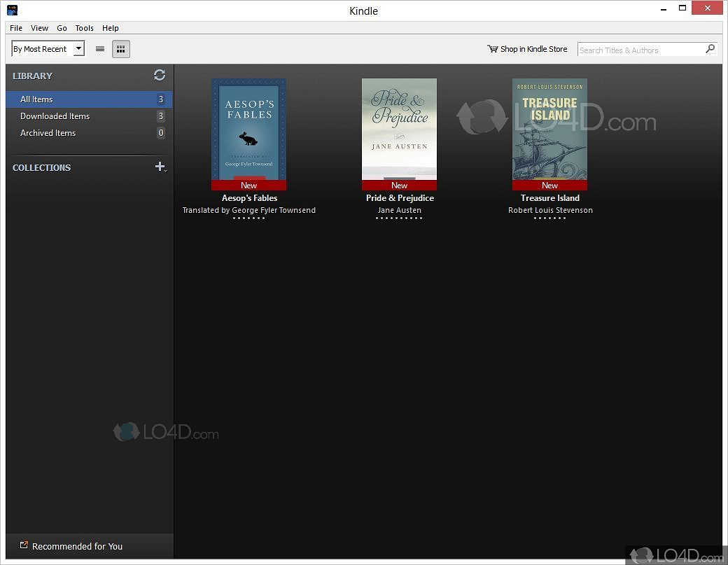
Task: Click the Treasure Island title text
Action: point(550,197)
